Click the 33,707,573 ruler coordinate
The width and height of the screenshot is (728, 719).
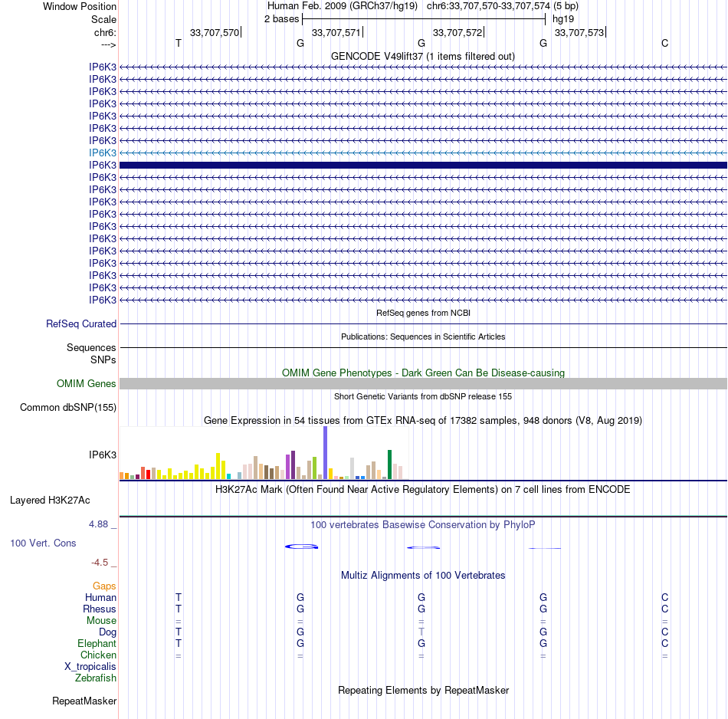[x=579, y=32]
